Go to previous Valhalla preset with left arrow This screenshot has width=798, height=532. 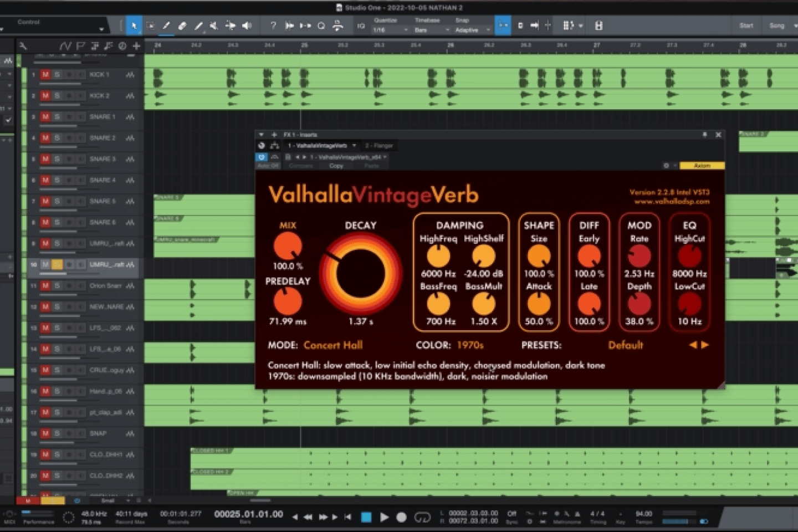click(693, 345)
